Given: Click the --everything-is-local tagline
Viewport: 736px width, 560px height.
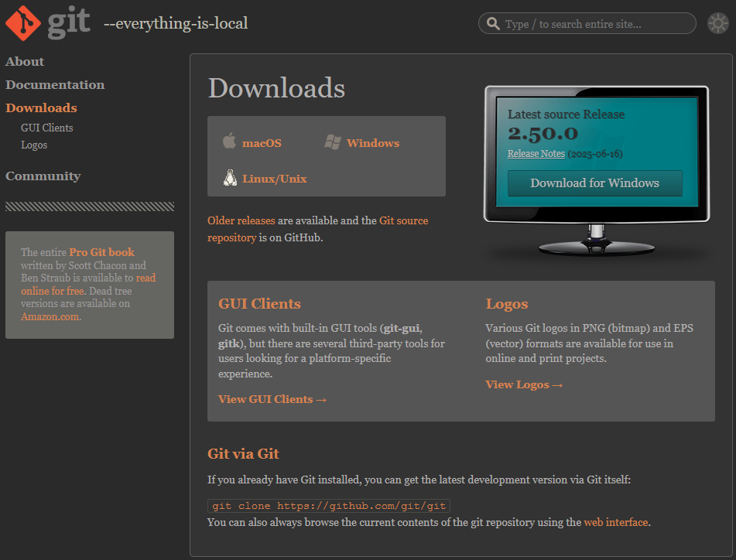Looking at the screenshot, I should 176,23.
